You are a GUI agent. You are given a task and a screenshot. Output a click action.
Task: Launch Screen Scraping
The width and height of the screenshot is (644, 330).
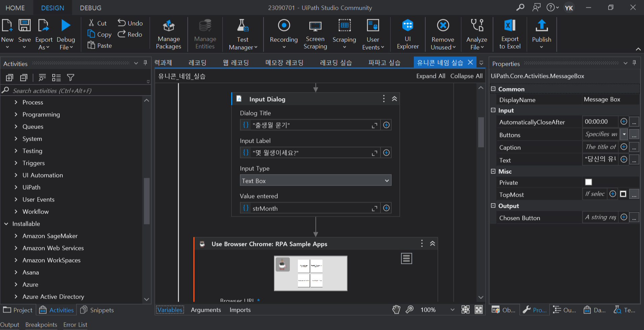tap(315, 34)
